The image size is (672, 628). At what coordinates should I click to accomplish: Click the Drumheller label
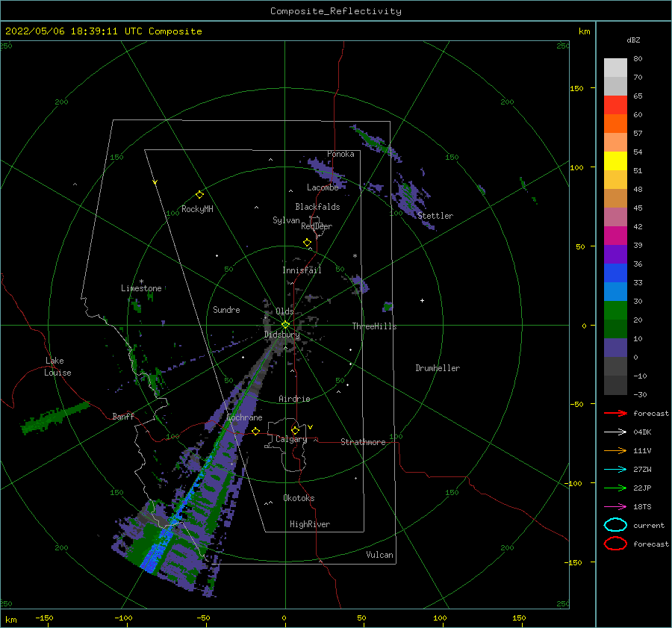pos(438,368)
